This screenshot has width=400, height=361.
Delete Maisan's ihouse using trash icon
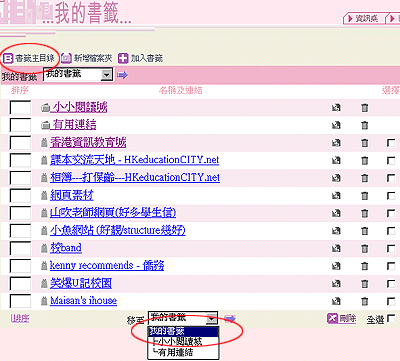(365, 301)
